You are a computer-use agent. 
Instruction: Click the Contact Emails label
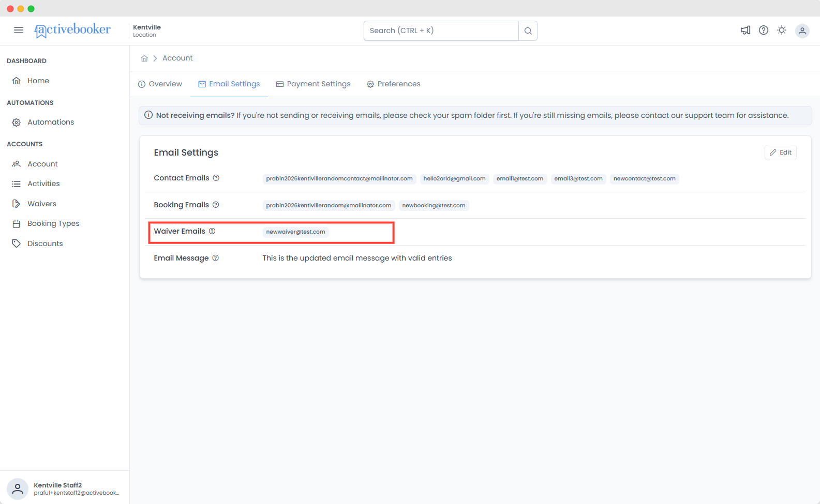(182, 178)
